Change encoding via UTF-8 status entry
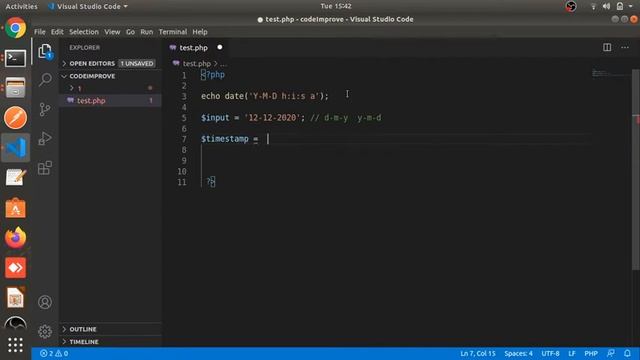 click(550, 353)
